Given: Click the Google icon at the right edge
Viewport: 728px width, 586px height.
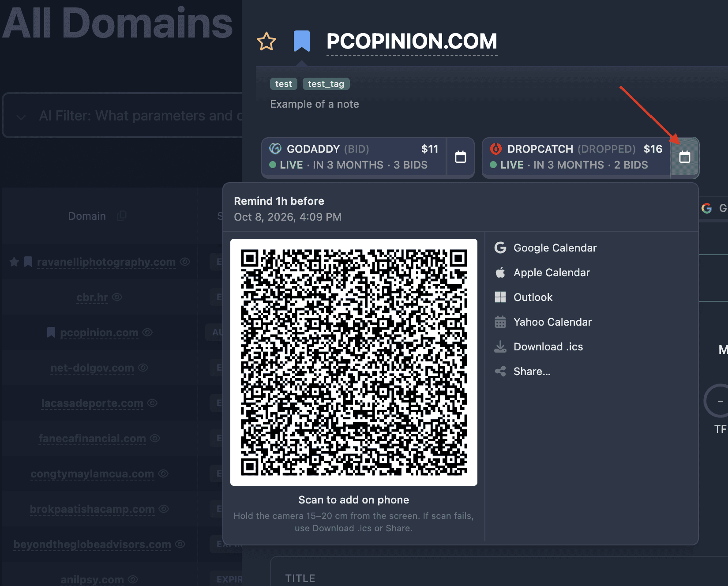Looking at the screenshot, I should (707, 208).
